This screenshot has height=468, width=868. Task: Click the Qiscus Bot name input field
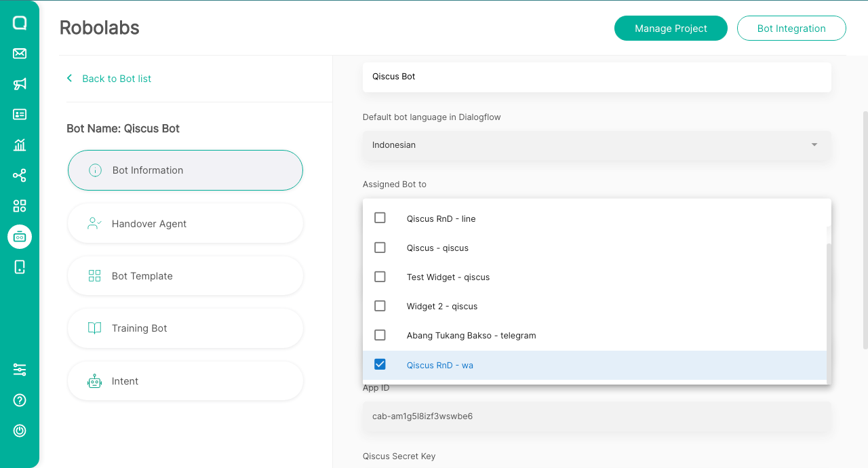click(x=597, y=77)
